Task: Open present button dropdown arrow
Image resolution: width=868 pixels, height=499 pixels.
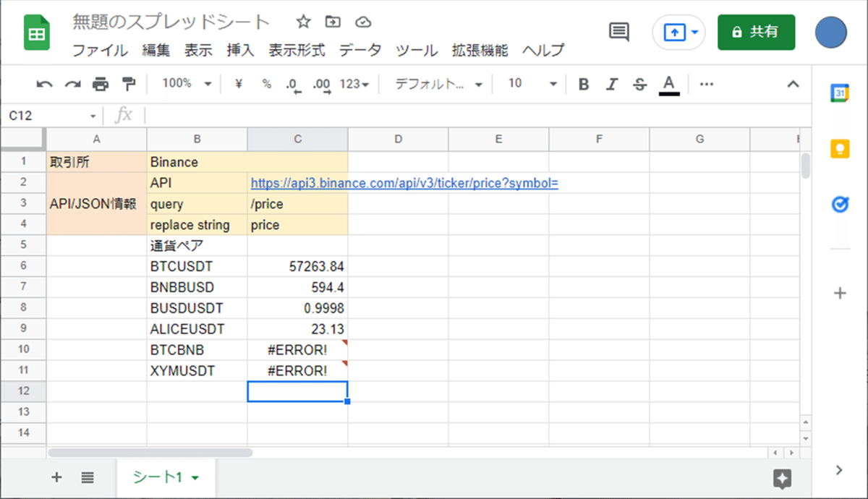Action: pos(695,33)
